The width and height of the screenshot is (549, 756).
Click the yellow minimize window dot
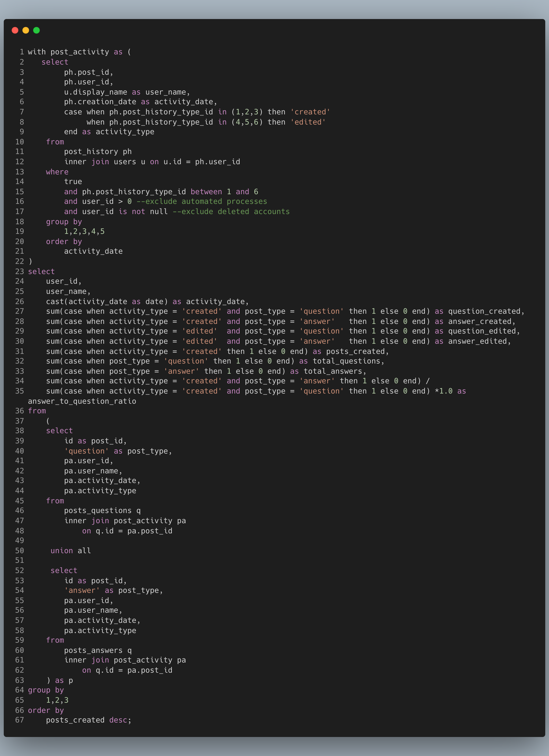pyautogui.click(x=26, y=30)
